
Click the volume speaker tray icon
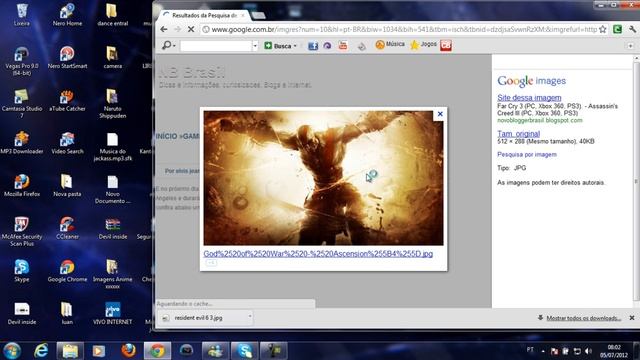point(588,351)
